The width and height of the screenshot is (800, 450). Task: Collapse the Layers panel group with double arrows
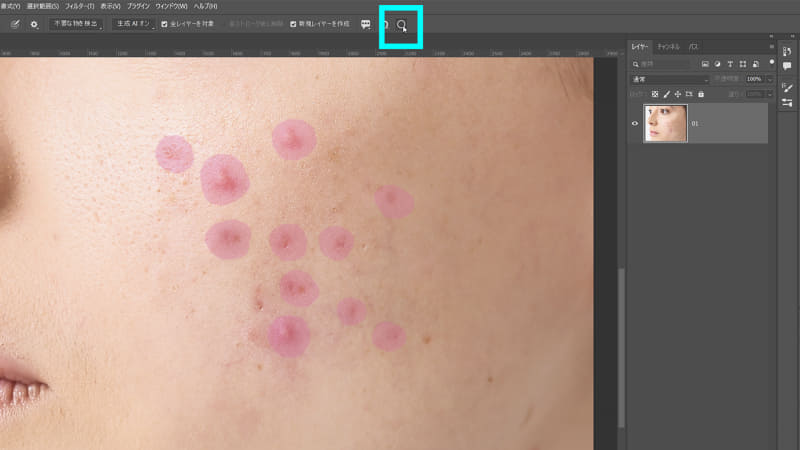(x=771, y=36)
